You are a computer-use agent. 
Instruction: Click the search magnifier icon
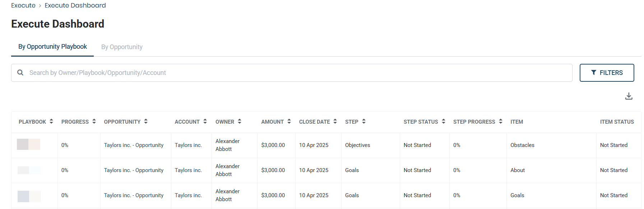[x=20, y=73]
